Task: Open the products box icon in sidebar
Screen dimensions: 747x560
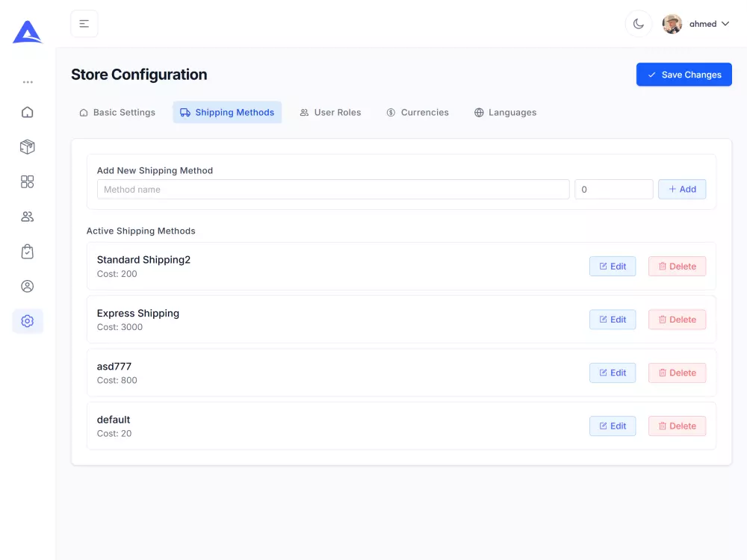Action: pyautogui.click(x=28, y=147)
